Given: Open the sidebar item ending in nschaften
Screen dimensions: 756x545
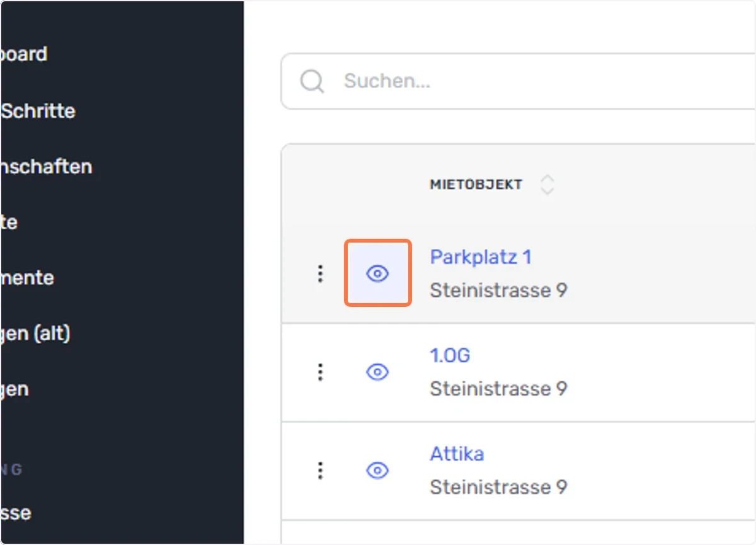Looking at the screenshot, I should pos(46,166).
